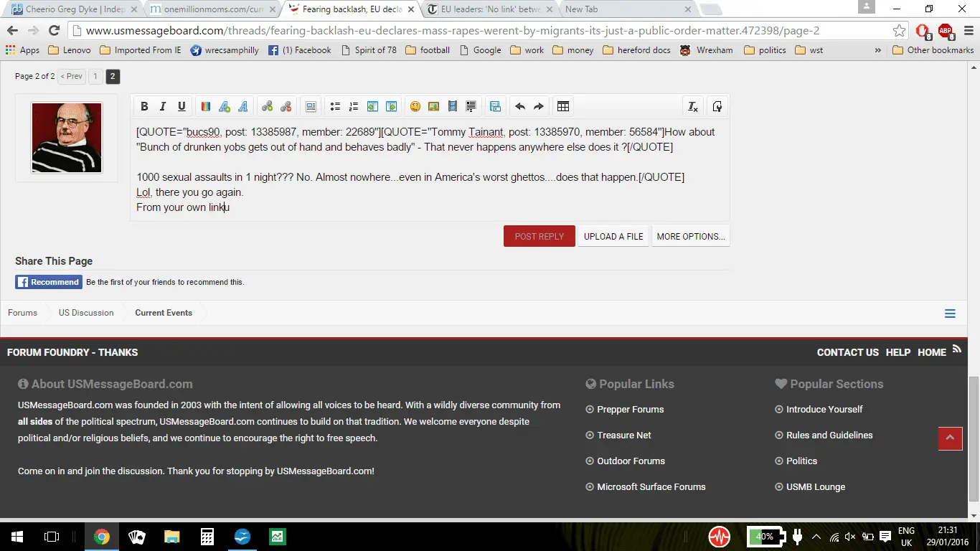This screenshot has height=551, width=980.
Task: Open the font size dropdown
Action: [x=224, y=106]
